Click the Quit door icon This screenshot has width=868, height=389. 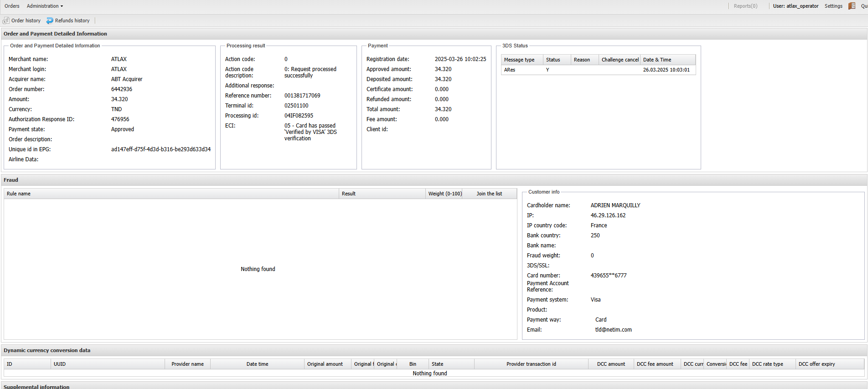coord(852,6)
